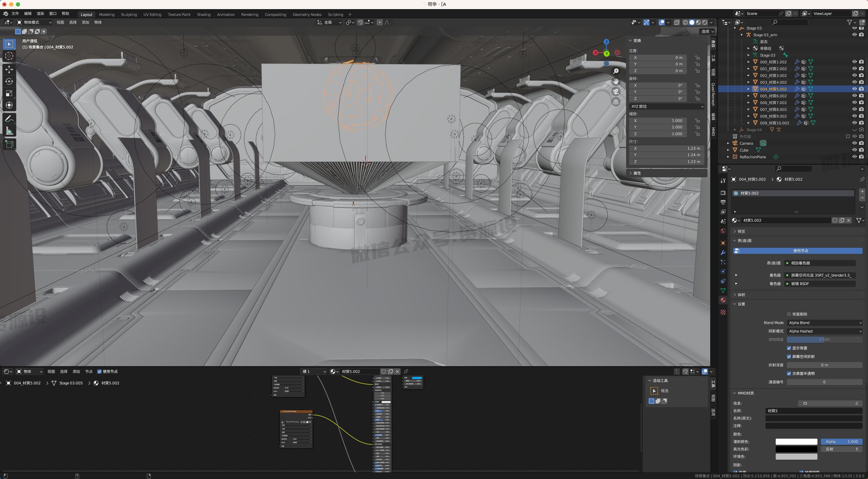Image resolution: width=868 pixels, height=479 pixels.
Task: Open the Particles properties tab
Action: pos(723,262)
